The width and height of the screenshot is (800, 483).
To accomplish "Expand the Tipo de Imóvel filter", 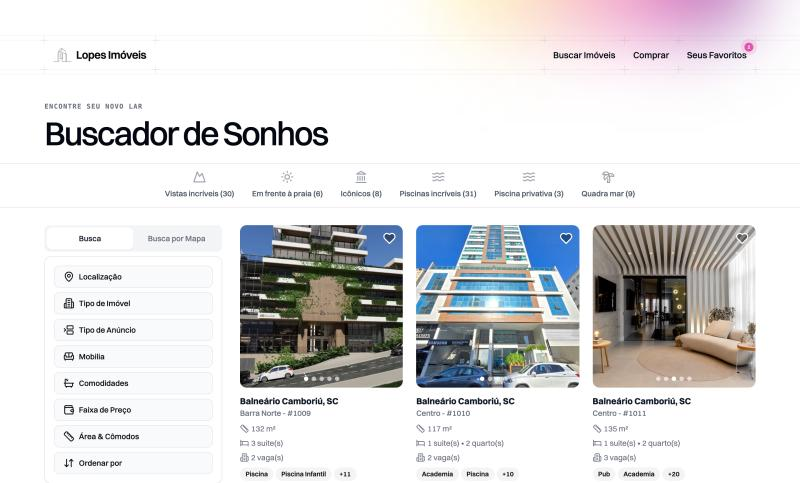I will pos(133,303).
